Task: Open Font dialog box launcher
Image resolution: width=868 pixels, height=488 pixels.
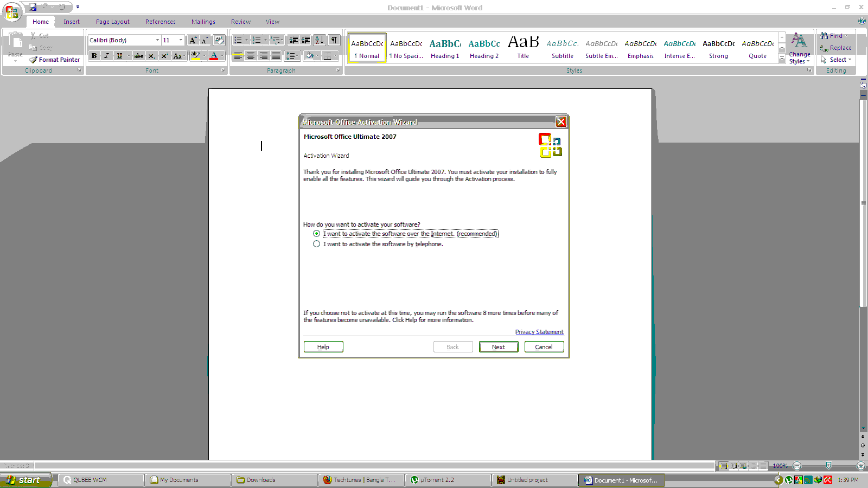Action: 223,70
